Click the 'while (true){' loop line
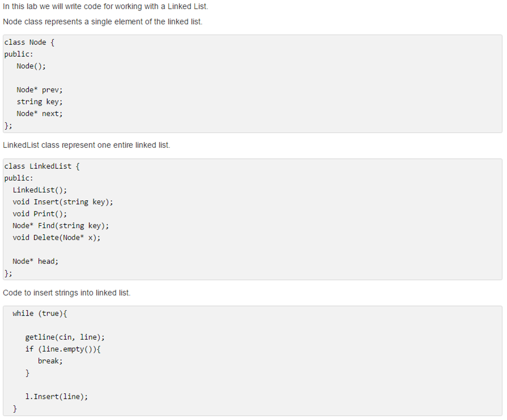This screenshot has width=507, height=420. click(40, 314)
